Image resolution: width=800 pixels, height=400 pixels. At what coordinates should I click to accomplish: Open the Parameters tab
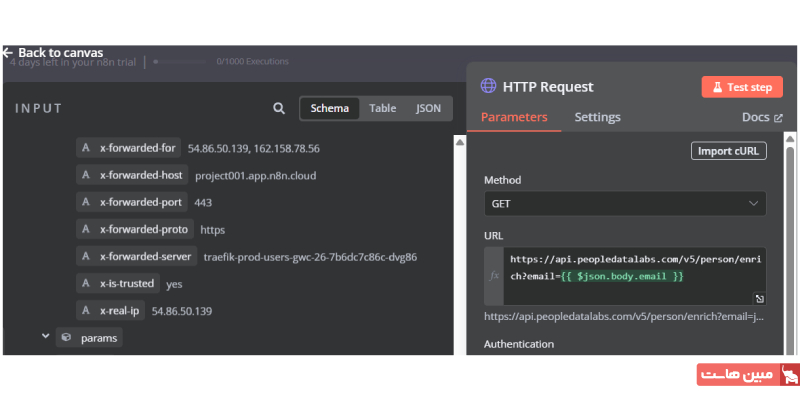click(x=514, y=117)
